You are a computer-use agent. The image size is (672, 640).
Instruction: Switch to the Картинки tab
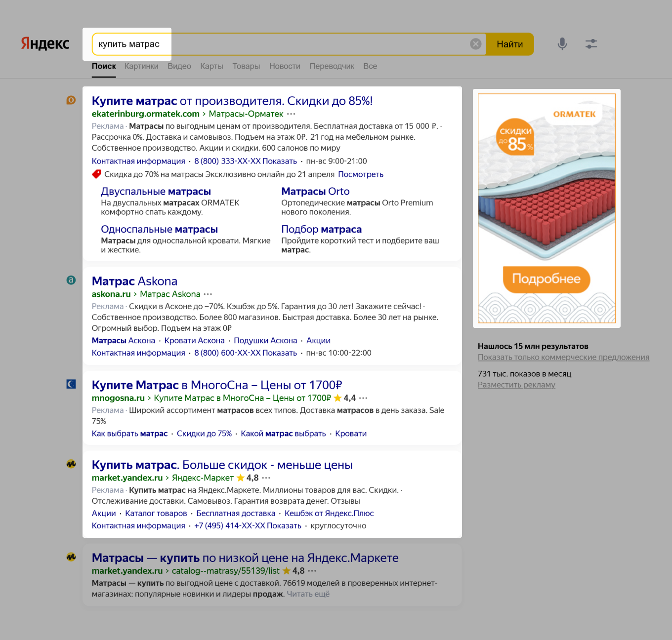(141, 66)
